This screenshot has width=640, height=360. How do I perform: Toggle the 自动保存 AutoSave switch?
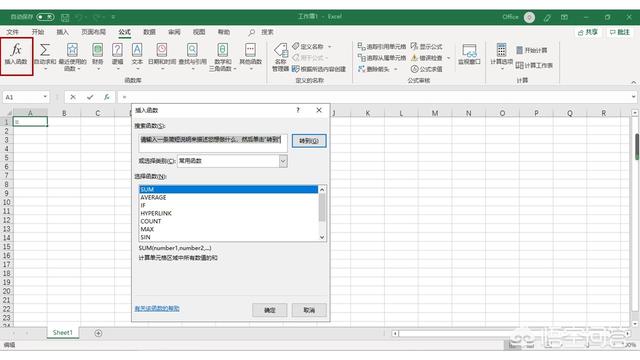click(45, 17)
